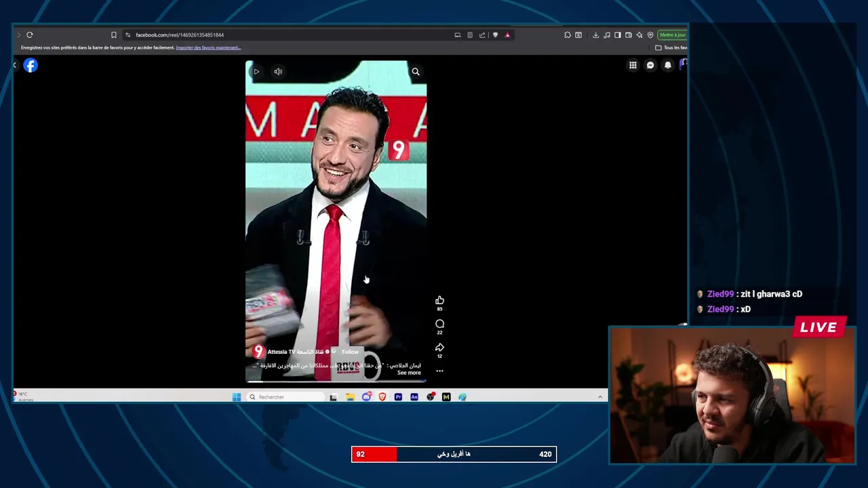Click the Rechercher taskbar search box
The image size is (868, 488).
[x=286, y=397]
